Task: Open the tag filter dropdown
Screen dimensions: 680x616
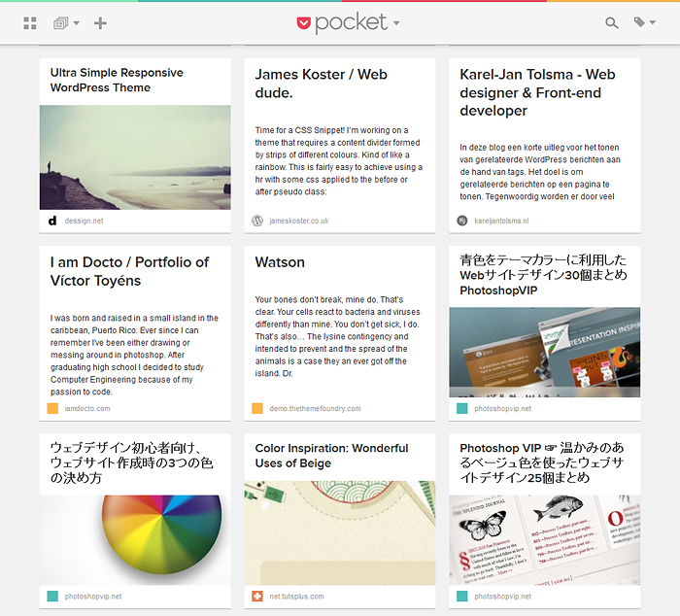Action: click(x=644, y=22)
